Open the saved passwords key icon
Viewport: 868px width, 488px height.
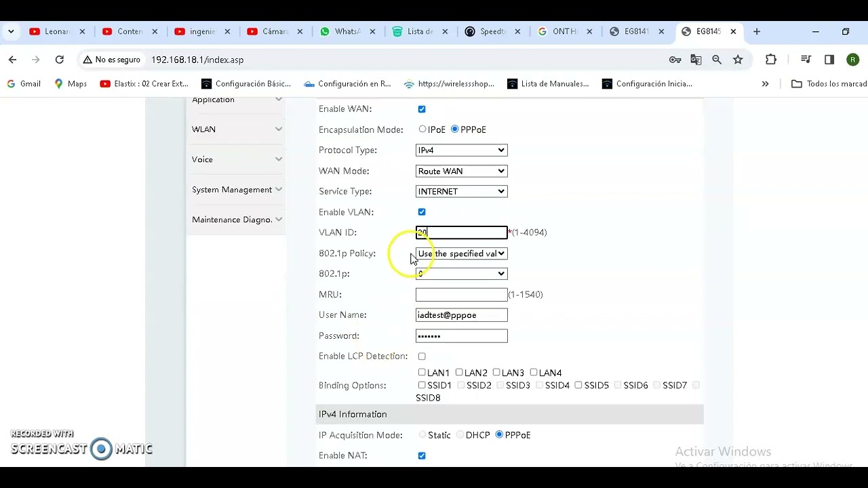(675, 60)
